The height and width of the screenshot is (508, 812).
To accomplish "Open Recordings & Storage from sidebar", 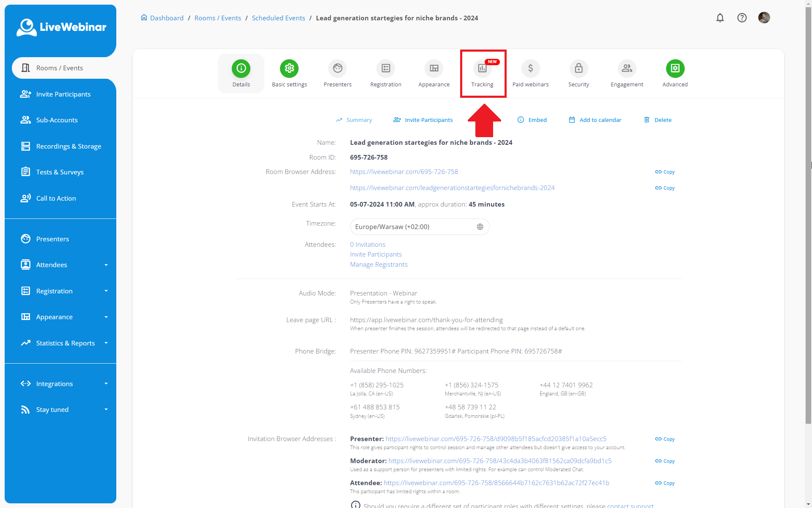I will tap(69, 146).
